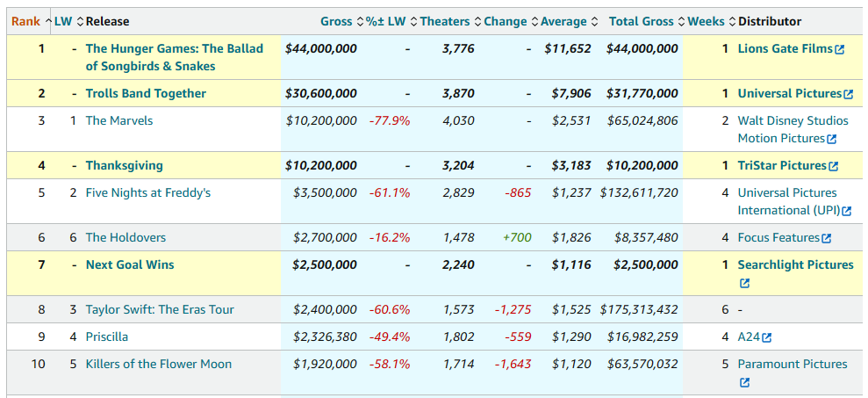Sort table by Gross column header
Image resolution: width=868 pixels, height=398 pixels.
336,21
